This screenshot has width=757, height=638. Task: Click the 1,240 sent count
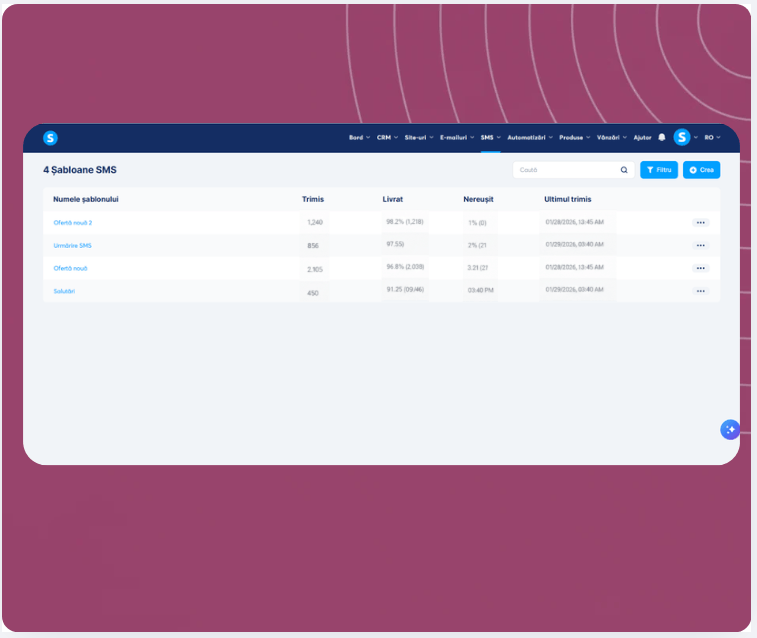[315, 222]
